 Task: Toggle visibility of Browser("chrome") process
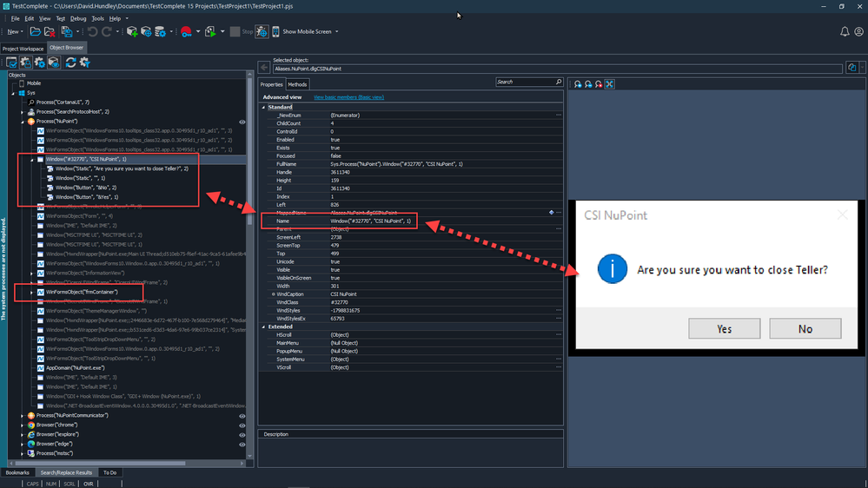[x=242, y=425]
